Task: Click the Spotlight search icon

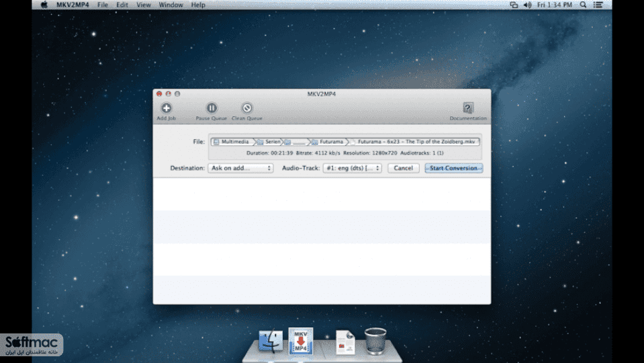Action: click(x=583, y=5)
